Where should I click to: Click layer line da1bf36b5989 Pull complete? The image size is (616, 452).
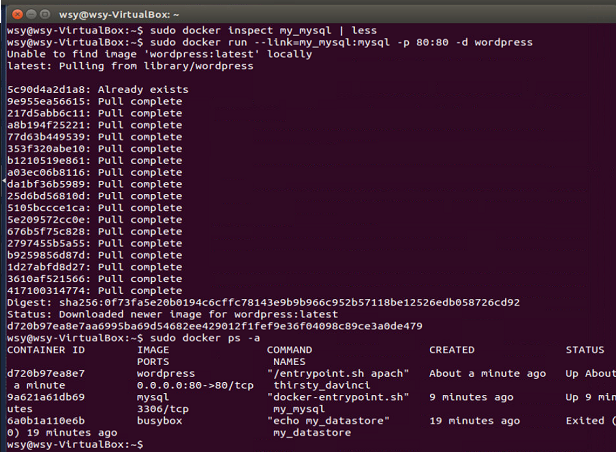[95, 184]
